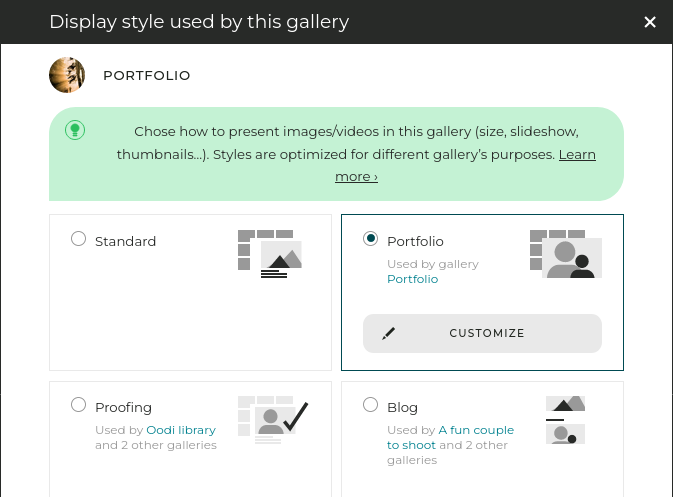Click the pencil icon in Customize button

388,333
